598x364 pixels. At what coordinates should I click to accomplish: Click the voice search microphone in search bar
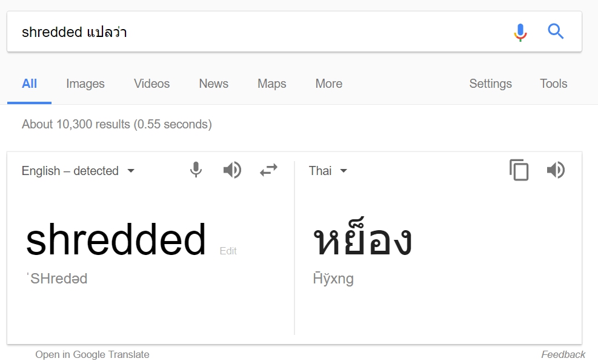pyautogui.click(x=520, y=32)
